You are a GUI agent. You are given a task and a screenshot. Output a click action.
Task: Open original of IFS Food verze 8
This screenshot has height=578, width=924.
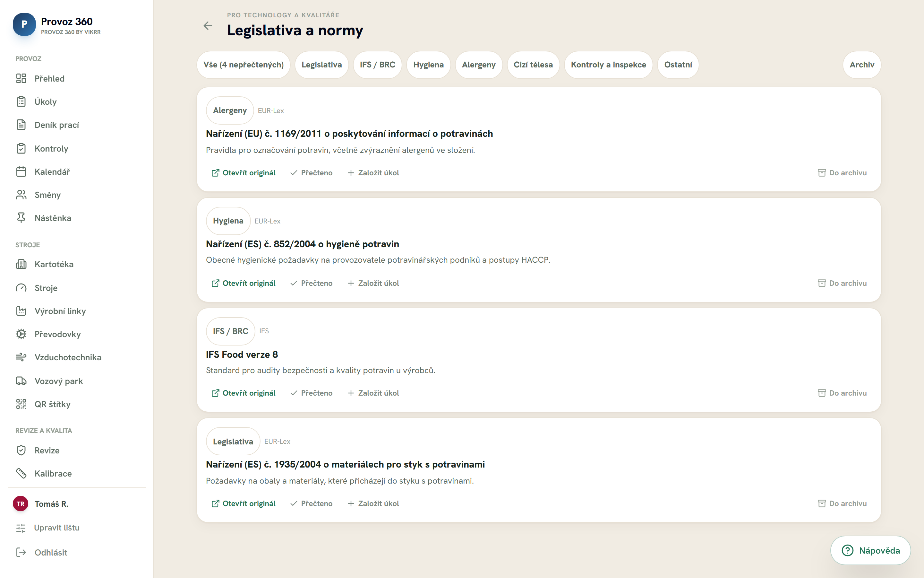pos(243,393)
